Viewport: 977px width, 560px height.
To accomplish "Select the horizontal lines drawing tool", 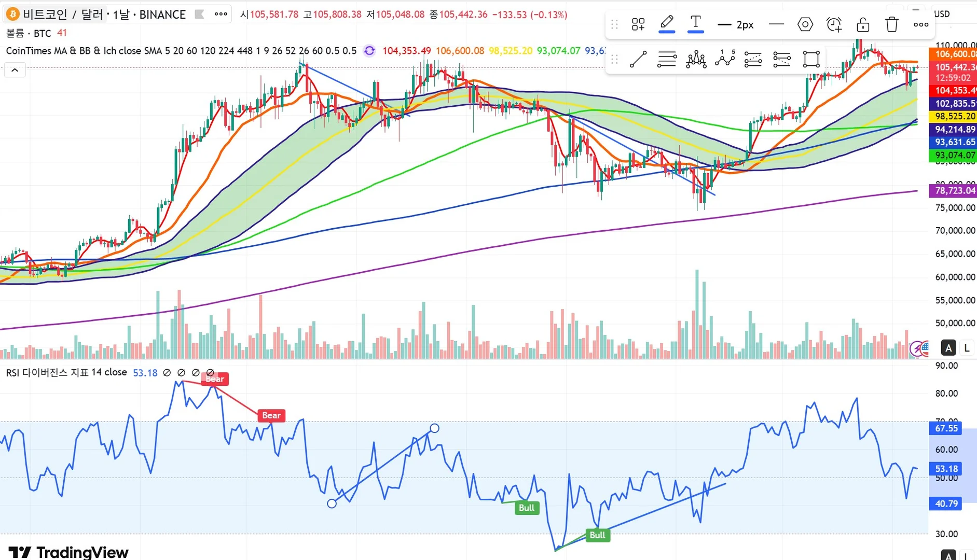I will (x=667, y=59).
